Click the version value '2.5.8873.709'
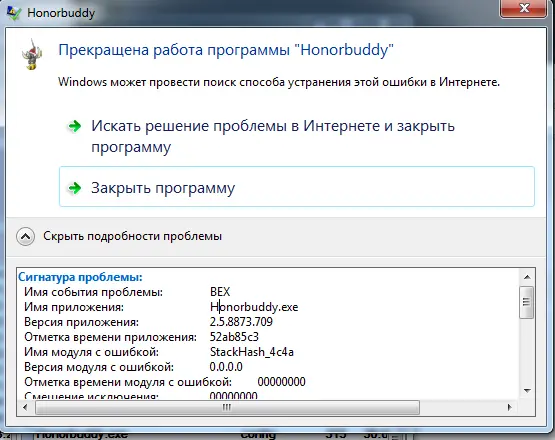Image resolution: width=555 pixels, height=440 pixels. point(241,322)
